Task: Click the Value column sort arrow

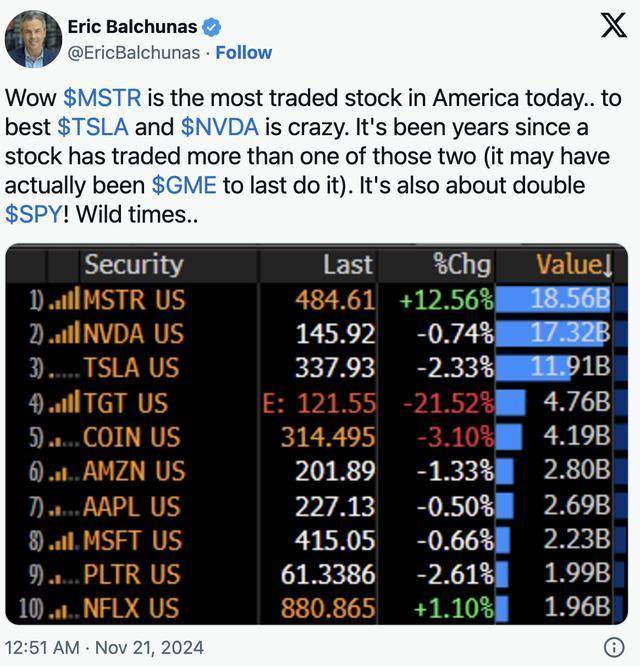Action: point(606,265)
